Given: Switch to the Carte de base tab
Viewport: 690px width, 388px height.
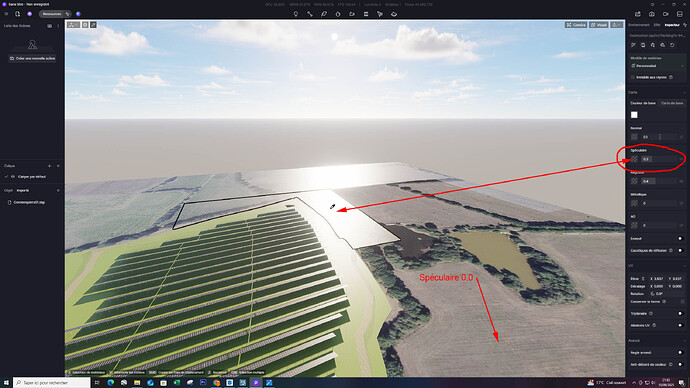Looking at the screenshot, I should [x=672, y=103].
